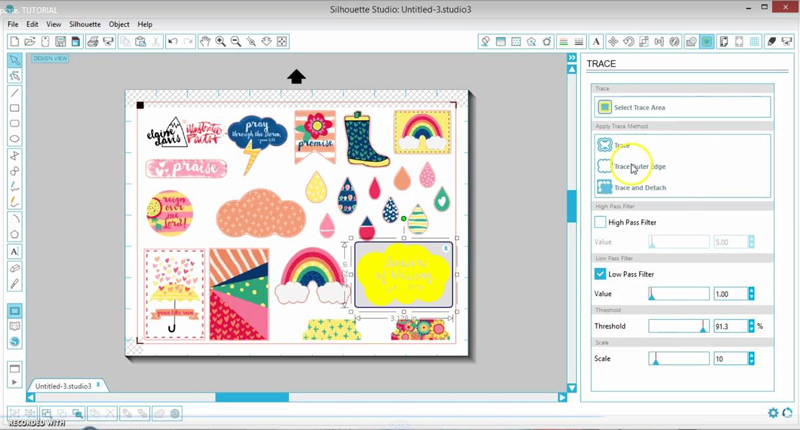
Task: Close the selected trace area box
Action: coord(445,248)
